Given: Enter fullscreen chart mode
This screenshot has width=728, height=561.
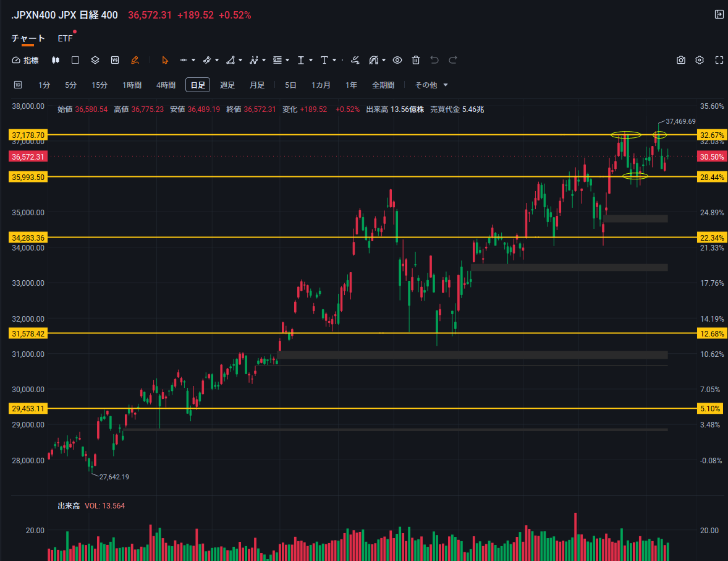Looking at the screenshot, I should [719, 60].
